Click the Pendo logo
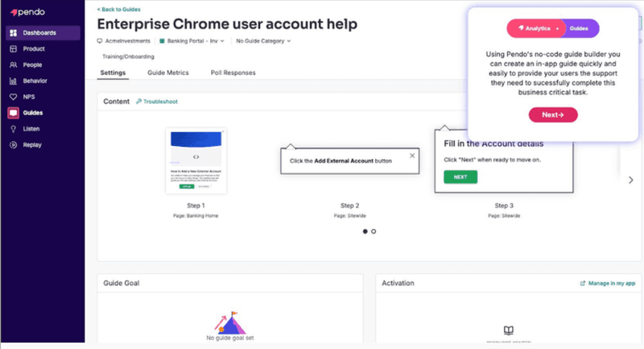 [x=27, y=12]
